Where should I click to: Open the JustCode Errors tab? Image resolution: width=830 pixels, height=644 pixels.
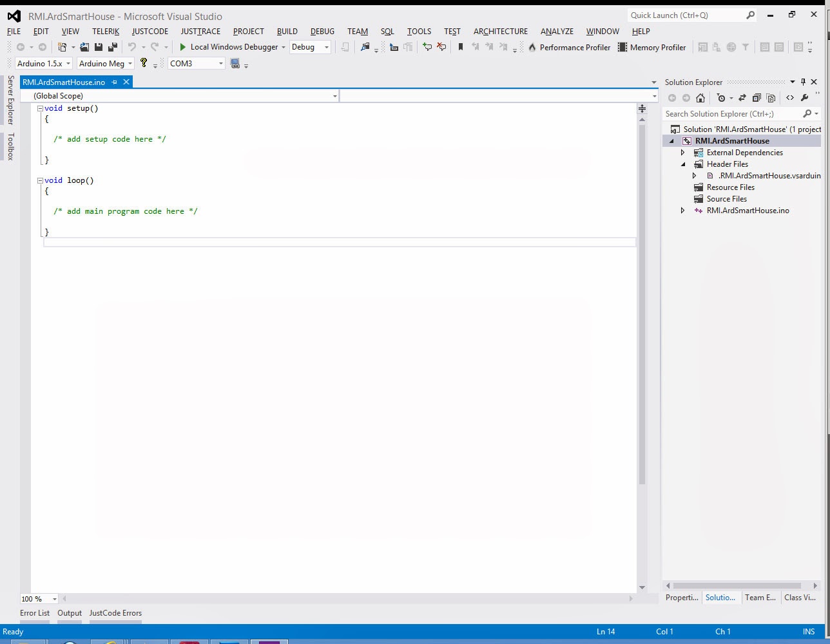pos(115,613)
